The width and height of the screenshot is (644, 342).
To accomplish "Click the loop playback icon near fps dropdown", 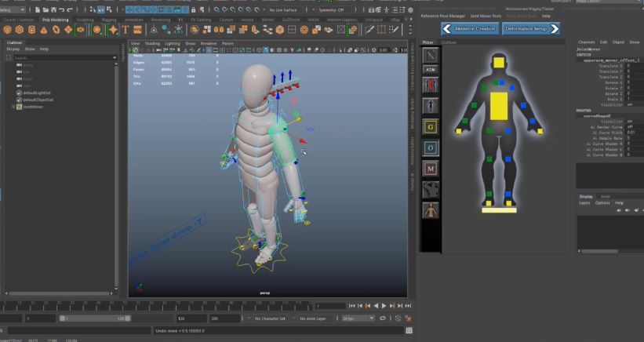I will point(384,318).
